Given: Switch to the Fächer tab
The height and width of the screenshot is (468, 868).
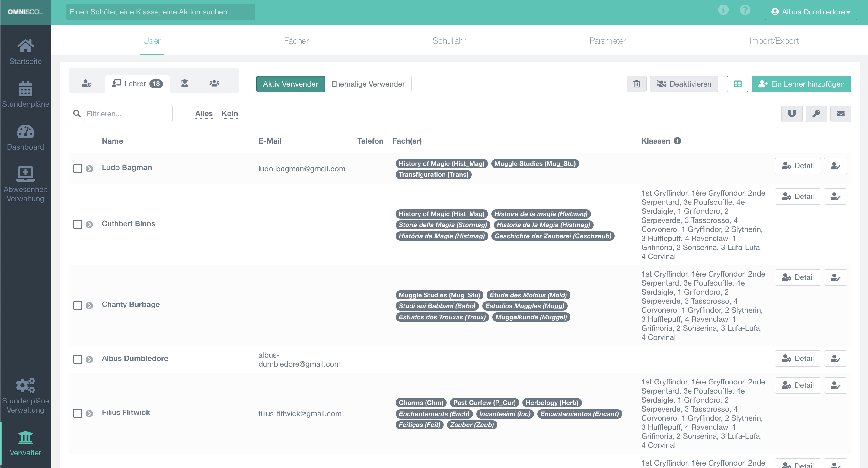Looking at the screenshot, I should 296,41.
